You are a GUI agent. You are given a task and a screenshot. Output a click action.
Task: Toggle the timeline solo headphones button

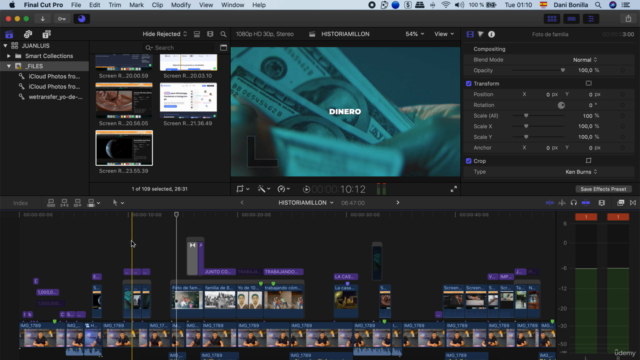click(573, 202)
